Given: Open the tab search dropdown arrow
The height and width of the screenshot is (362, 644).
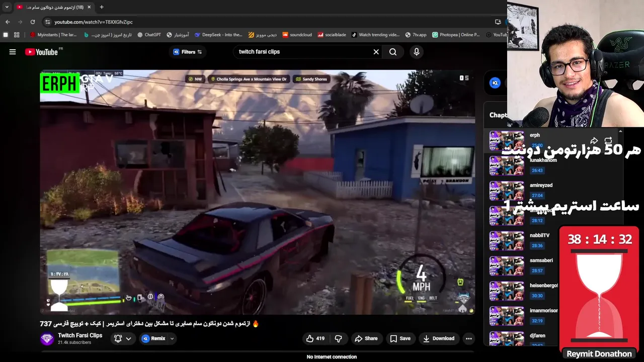Looking at the screenshot, I should point(7,7).
